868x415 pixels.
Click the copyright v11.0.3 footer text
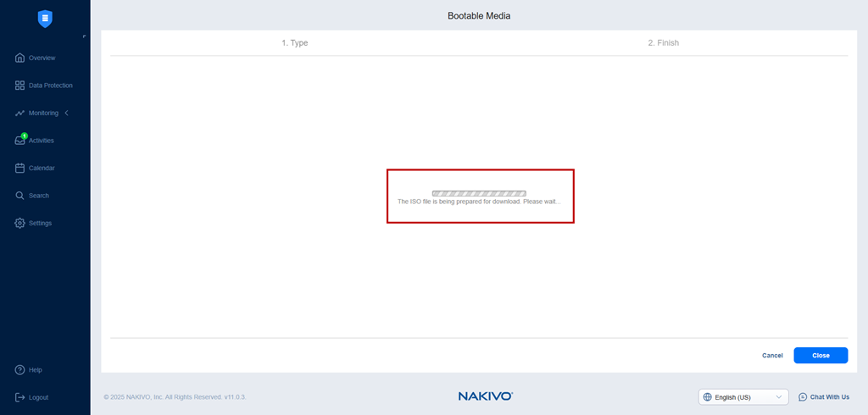coord(175,397)
